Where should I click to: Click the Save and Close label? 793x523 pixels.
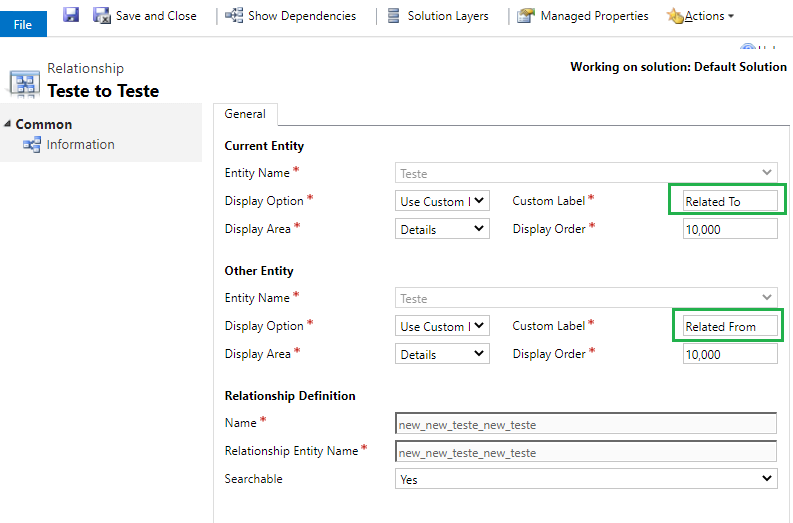tap(156, 16)
